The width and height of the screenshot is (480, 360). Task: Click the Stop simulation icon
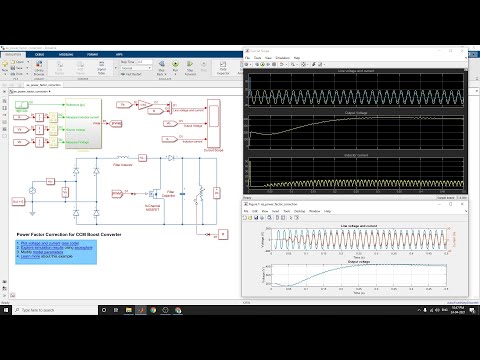204,64
